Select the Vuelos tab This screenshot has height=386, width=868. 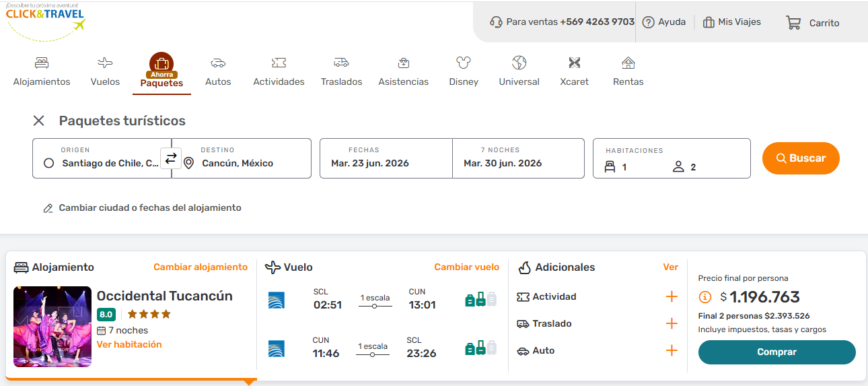coord(105,71)
